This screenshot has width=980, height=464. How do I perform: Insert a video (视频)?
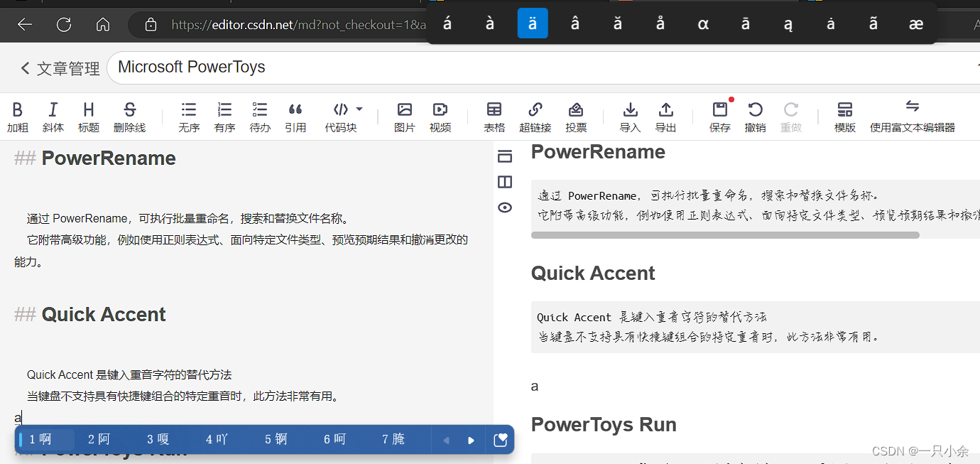pyautogui.click(x=440, y=117)
